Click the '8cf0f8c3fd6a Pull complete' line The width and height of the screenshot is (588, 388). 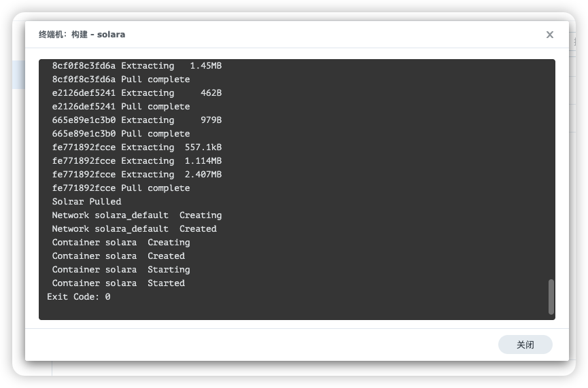pos(121,80)
